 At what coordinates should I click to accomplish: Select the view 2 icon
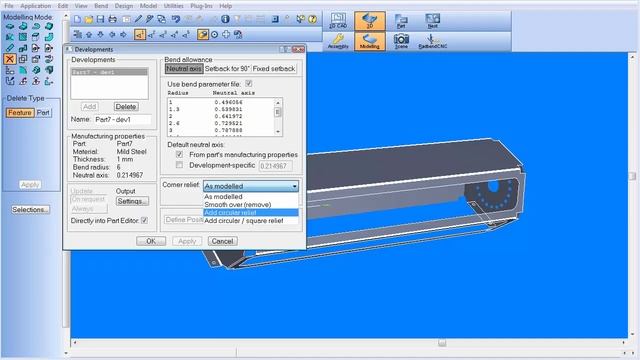(151, 35)
